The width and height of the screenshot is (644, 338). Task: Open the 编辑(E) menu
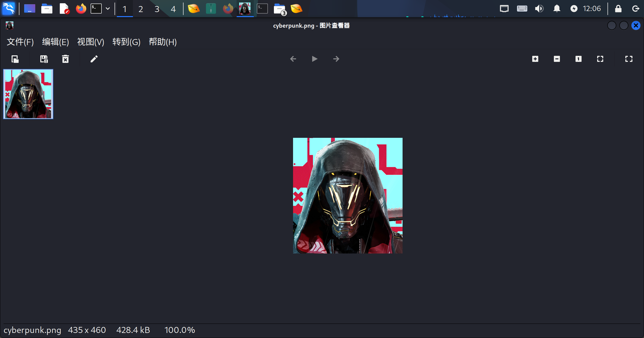click(55, 42)
